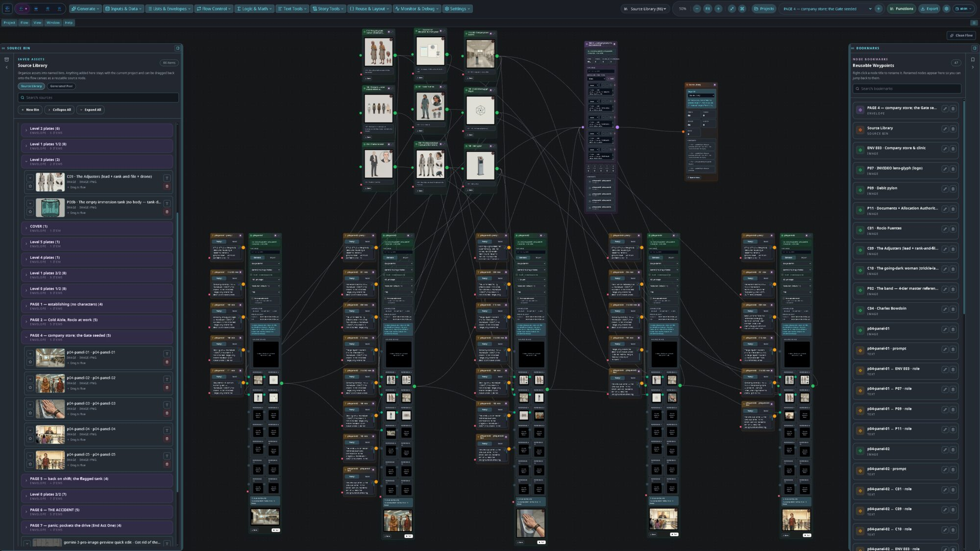The height and width of the screenshot is (551, 980).
Task: Collapse PAGE 4 — company store bin
Action: click(97, 337)
